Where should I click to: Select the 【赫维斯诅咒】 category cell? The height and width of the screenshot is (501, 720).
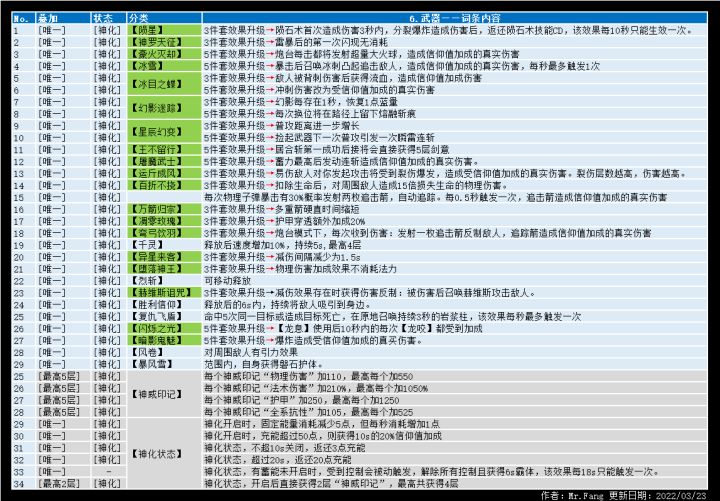pos(164,293)
